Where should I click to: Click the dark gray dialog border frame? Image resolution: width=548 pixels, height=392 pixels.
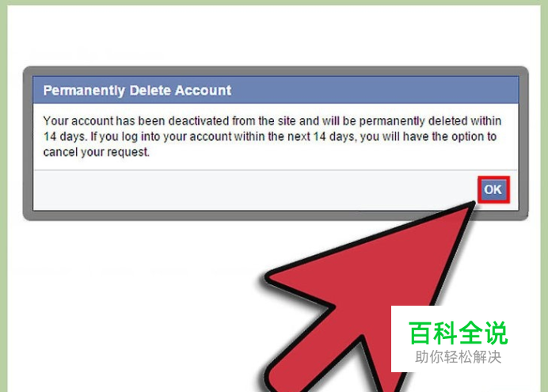(x=276, y=215)
